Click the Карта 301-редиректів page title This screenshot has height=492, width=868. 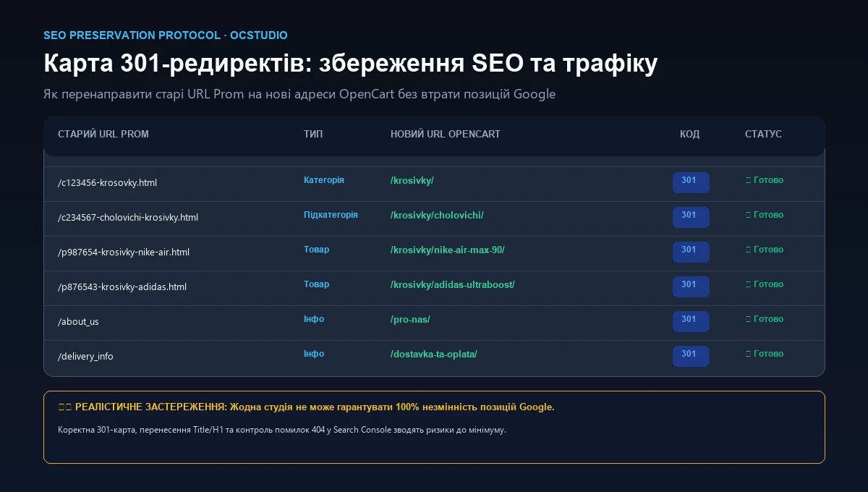pos(350,63)
